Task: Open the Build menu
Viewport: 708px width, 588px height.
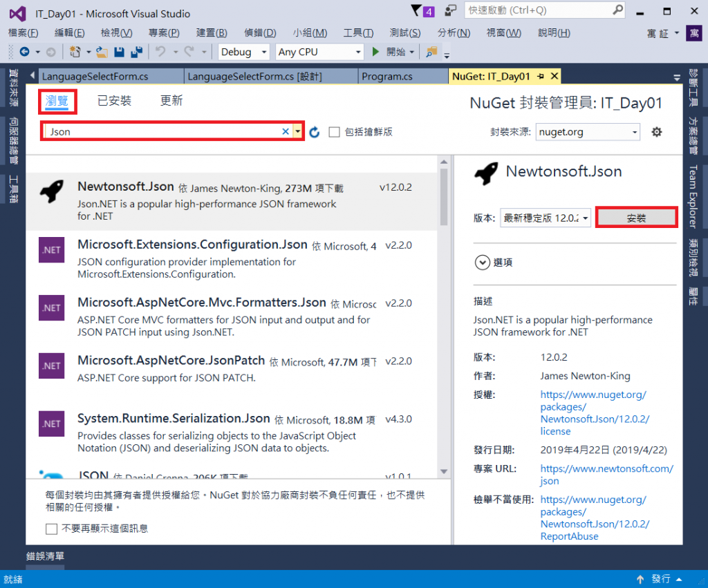Action: pyautogui.click(x=212, y=33)
